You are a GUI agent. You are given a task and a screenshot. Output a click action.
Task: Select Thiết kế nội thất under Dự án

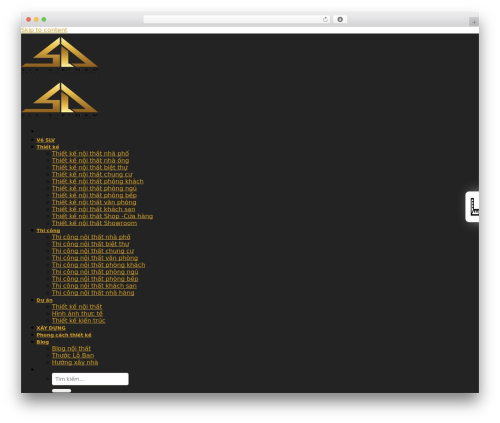click(77, 307)
